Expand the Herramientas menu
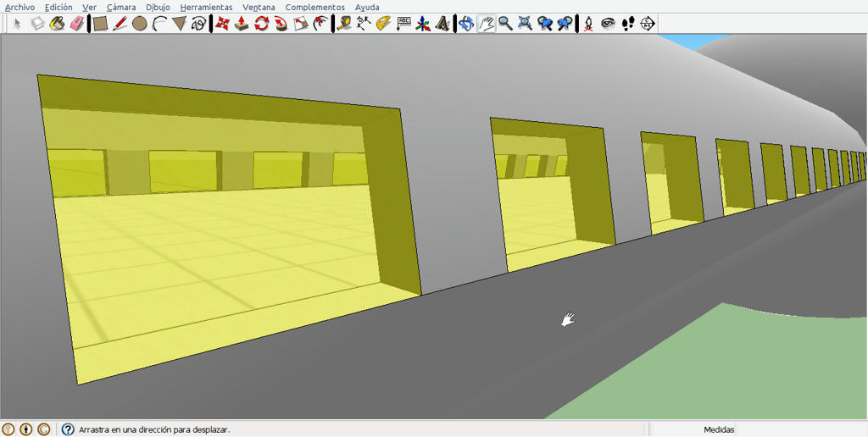 207,7
